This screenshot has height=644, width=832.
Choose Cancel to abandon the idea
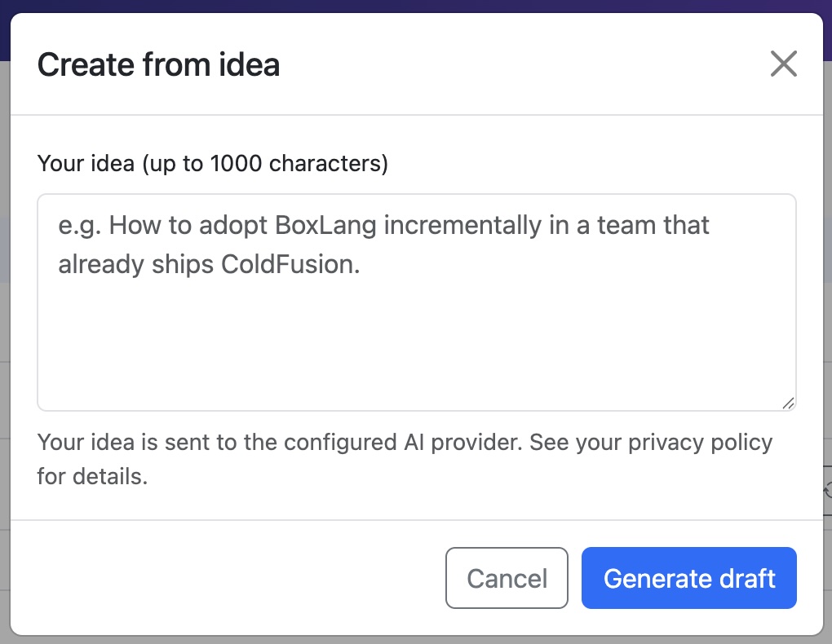[x=507, y=578]
